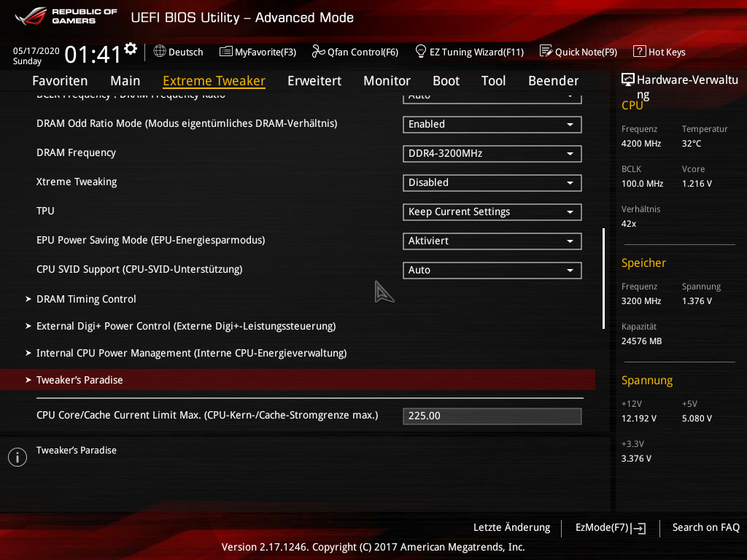Click the Xtreme Tweaking label

point(77,182)
